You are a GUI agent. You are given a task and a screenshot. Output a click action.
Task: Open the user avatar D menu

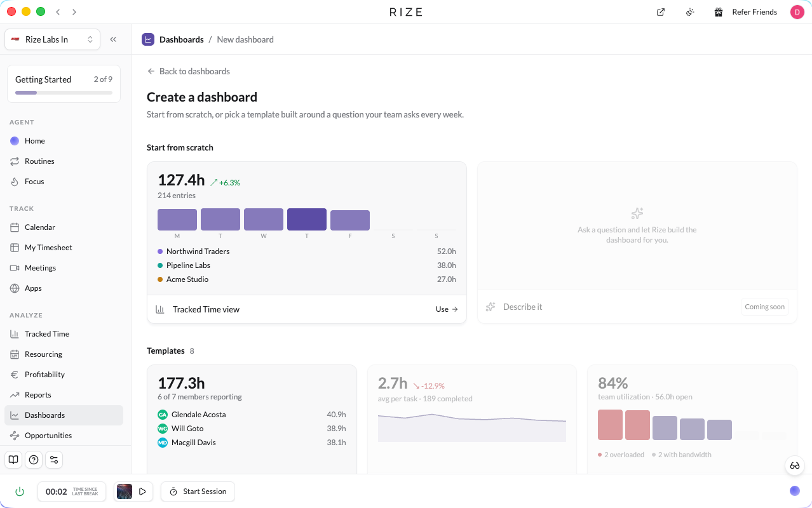coord(797,12)
